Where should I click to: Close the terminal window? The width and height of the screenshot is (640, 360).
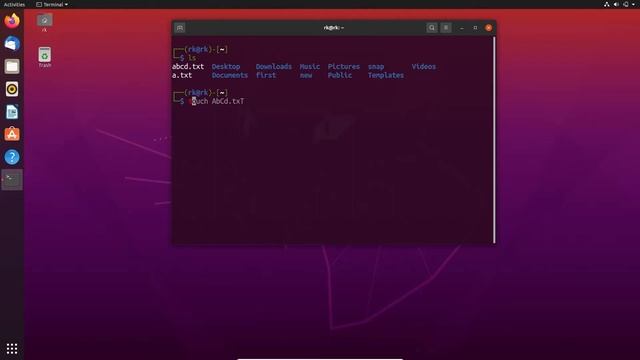pyautogui.click(x=489, y=28)
